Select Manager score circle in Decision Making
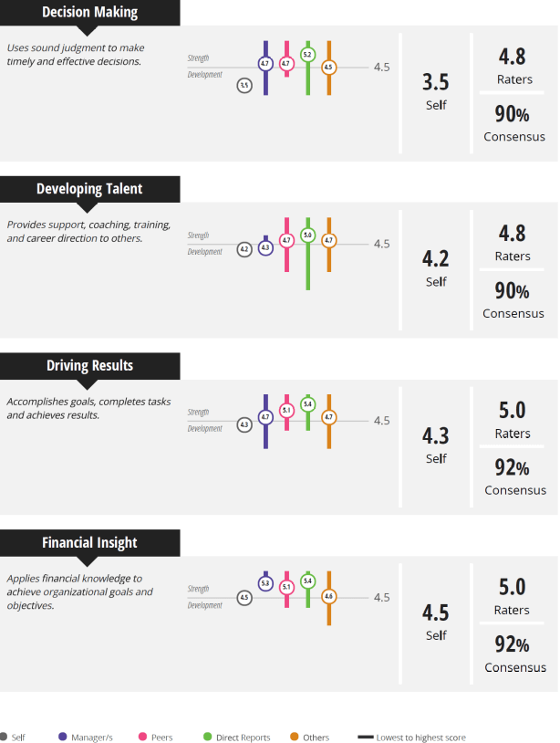Image resolution: width=560 pixels, height=743 pixels. [265, 64]
